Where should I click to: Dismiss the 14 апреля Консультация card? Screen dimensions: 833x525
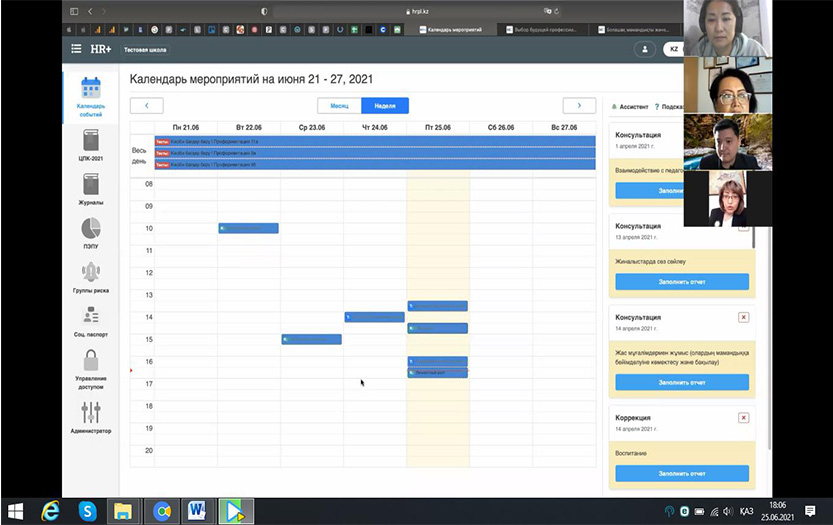pos(743,317)
